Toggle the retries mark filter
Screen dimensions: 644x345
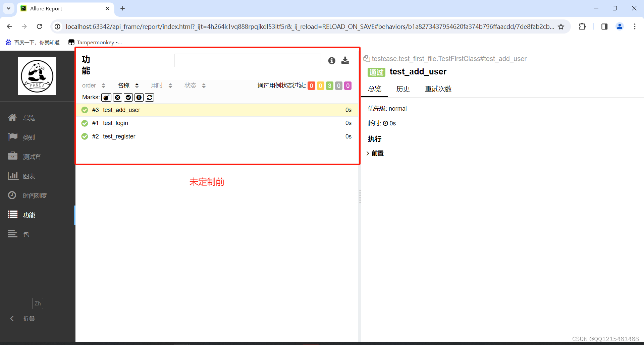click(150, 98)
